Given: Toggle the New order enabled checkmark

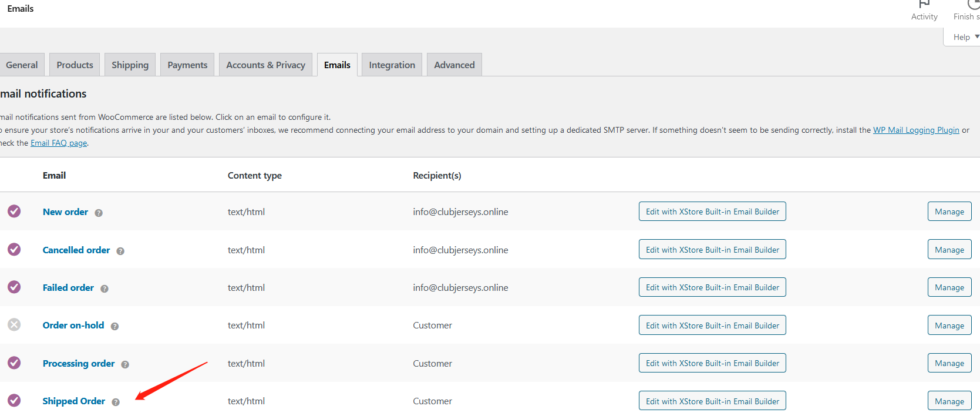Looking at the screenshot, I should coord(14,211).
